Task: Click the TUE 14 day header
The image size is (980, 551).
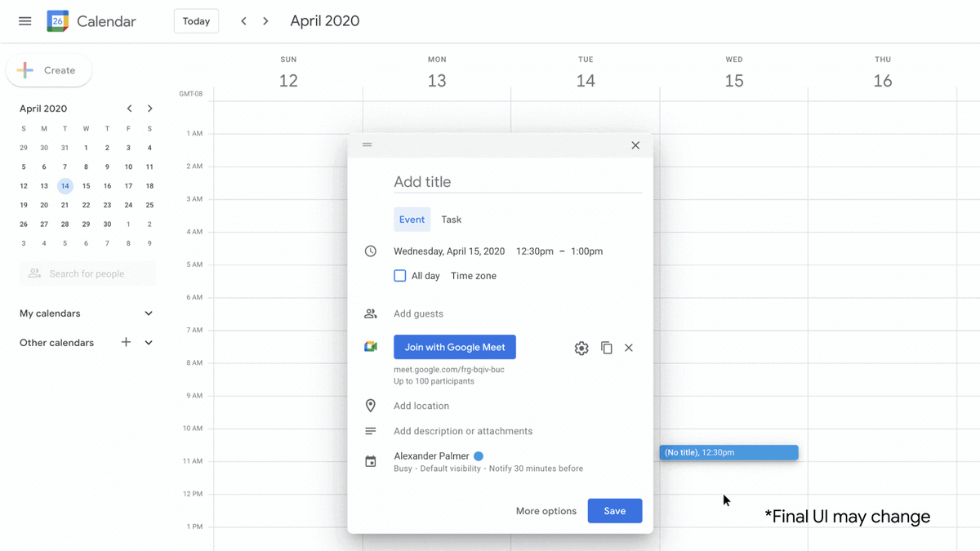Action: (586, 73)
